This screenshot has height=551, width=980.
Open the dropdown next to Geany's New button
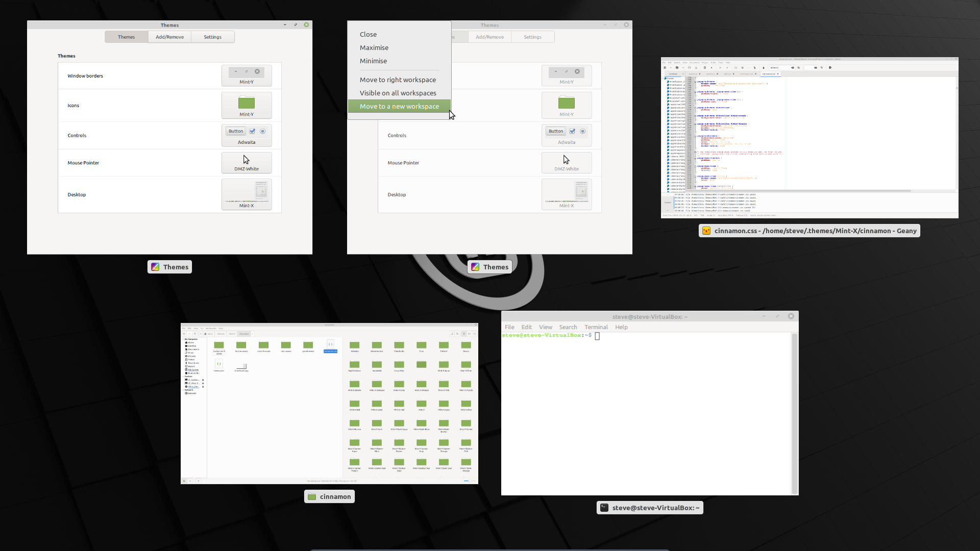(x=671, y=68)
